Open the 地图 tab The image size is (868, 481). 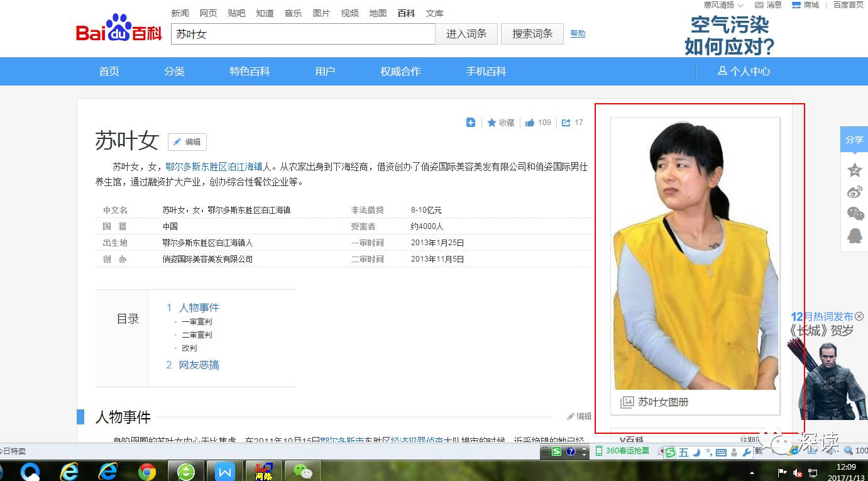[378, 13]
